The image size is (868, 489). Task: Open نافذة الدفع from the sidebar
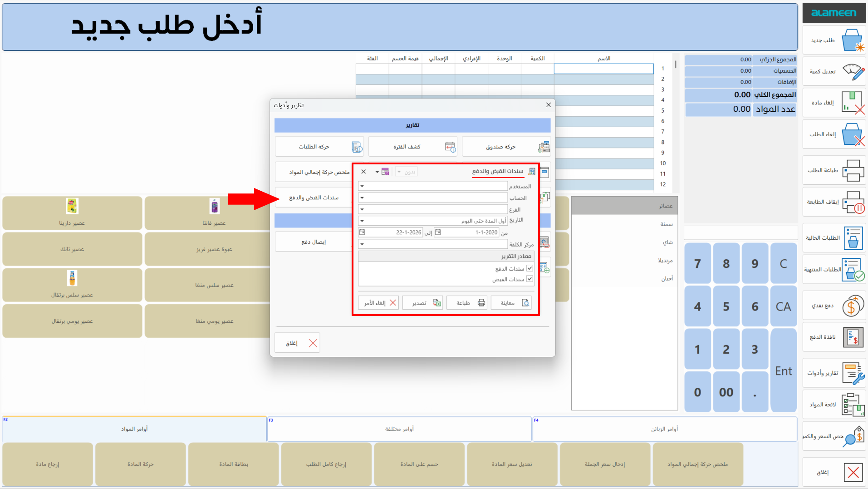834,337
